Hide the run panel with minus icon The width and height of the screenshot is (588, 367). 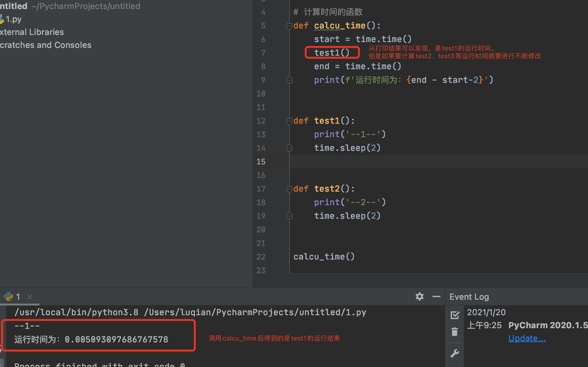tap(436, 296)
